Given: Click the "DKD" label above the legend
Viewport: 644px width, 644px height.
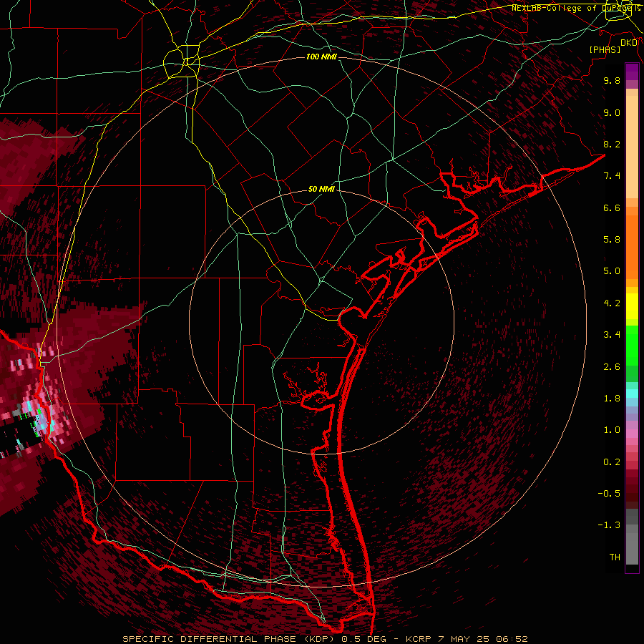Looking at the screenshot, I should [x=629, y=43].
